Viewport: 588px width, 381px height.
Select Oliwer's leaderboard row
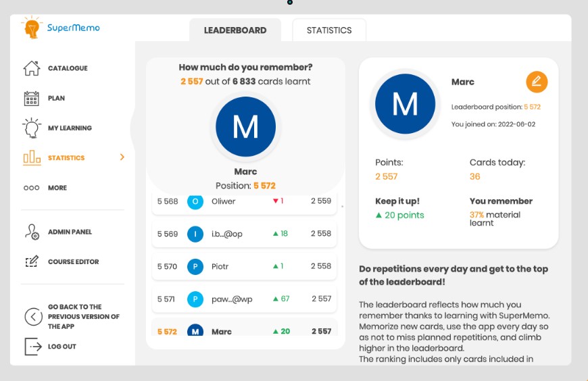(x=244, y=201)
